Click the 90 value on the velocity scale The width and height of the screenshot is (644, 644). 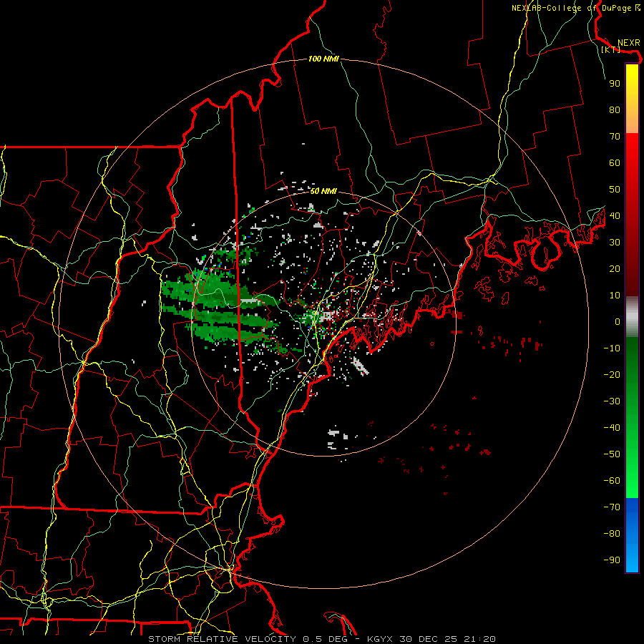615,84
